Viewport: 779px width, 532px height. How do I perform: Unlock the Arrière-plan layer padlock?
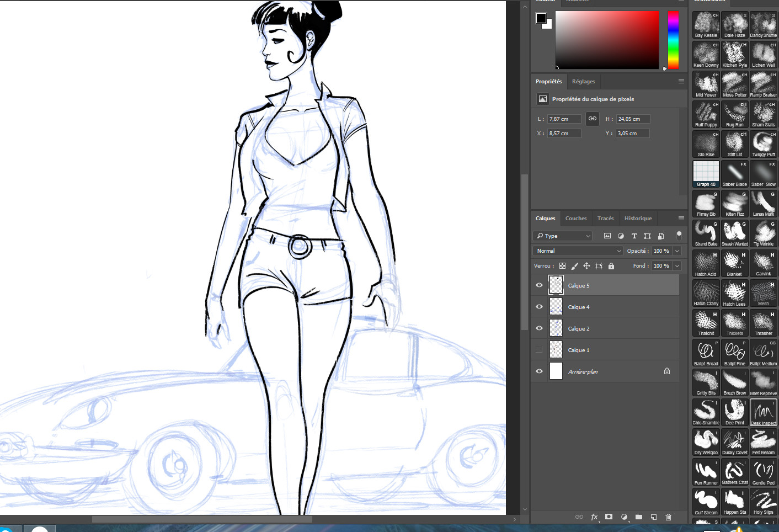(x=667, y=371)
